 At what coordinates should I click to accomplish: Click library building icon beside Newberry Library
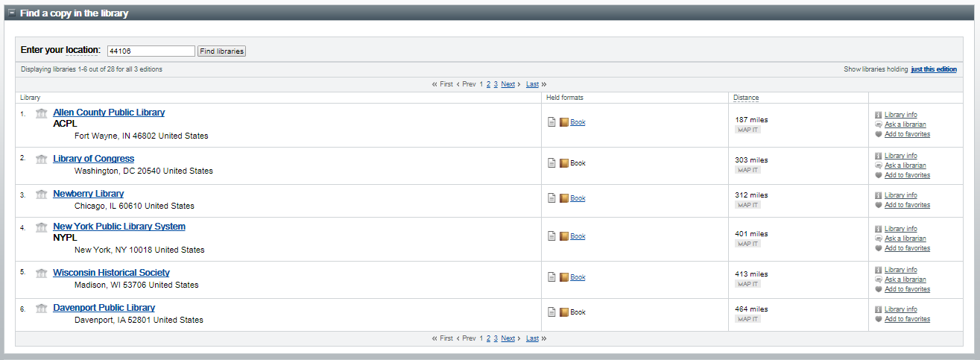42,195
